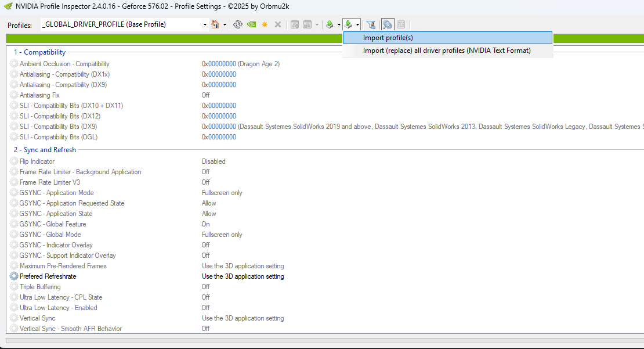This screenshot has height=349, width=644.
Task: Toggle the magnifier gear scan button
Action: (x=388, y=24)
